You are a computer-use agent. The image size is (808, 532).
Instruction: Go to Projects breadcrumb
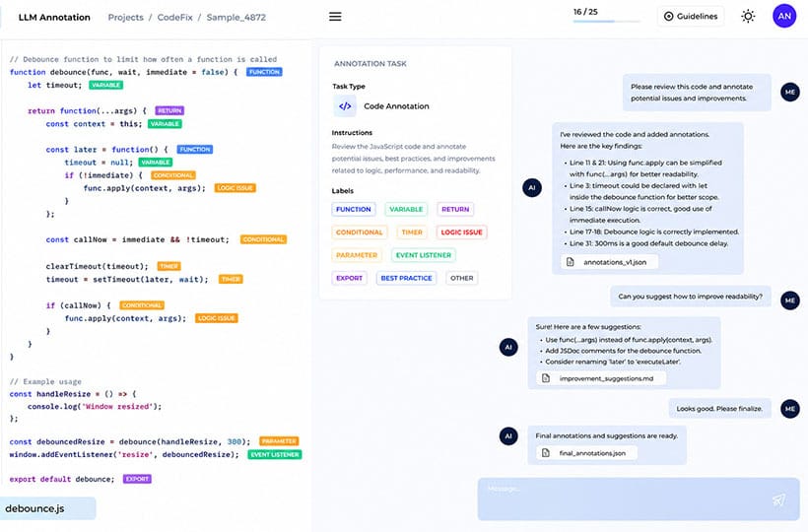pos(126,18)
